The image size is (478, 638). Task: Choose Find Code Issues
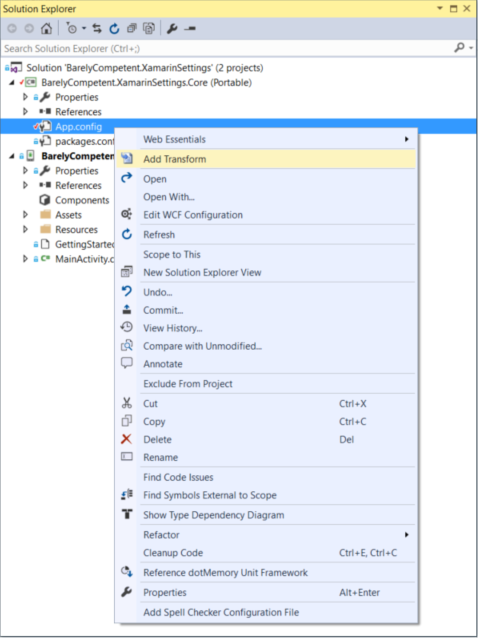tap(266, 478)
